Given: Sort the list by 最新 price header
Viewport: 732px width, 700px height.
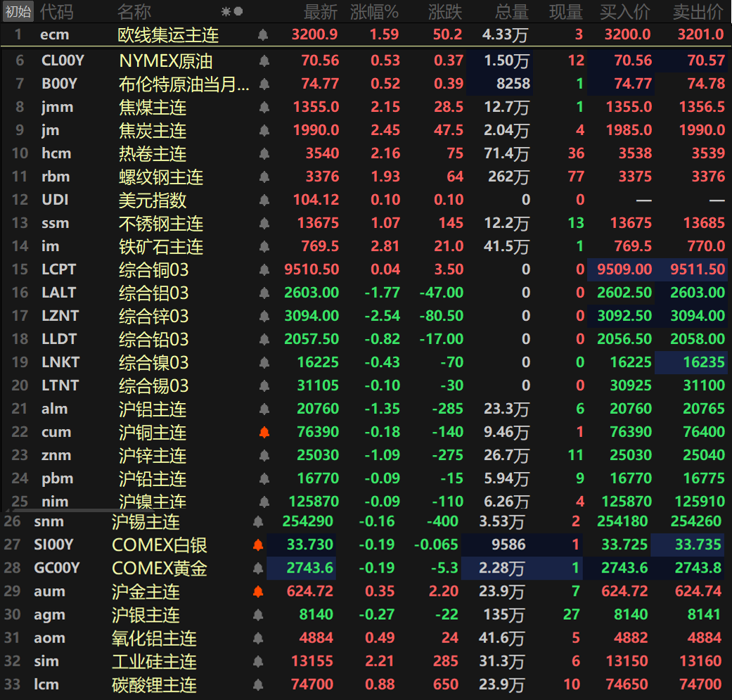Looking at the screenshot, I should [321, 12].
